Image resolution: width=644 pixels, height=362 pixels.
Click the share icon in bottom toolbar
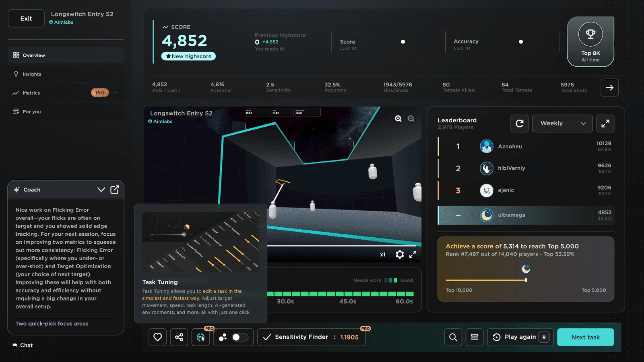179,337
